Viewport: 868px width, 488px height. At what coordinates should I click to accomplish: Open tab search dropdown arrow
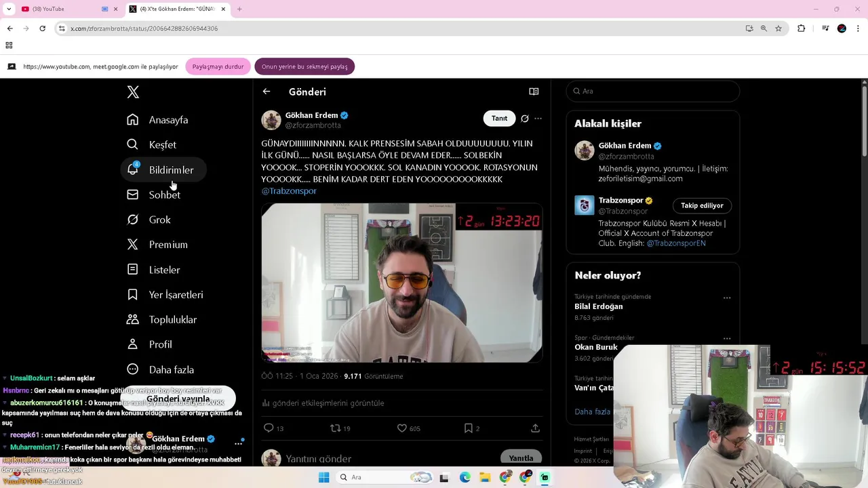click(9, 9)
